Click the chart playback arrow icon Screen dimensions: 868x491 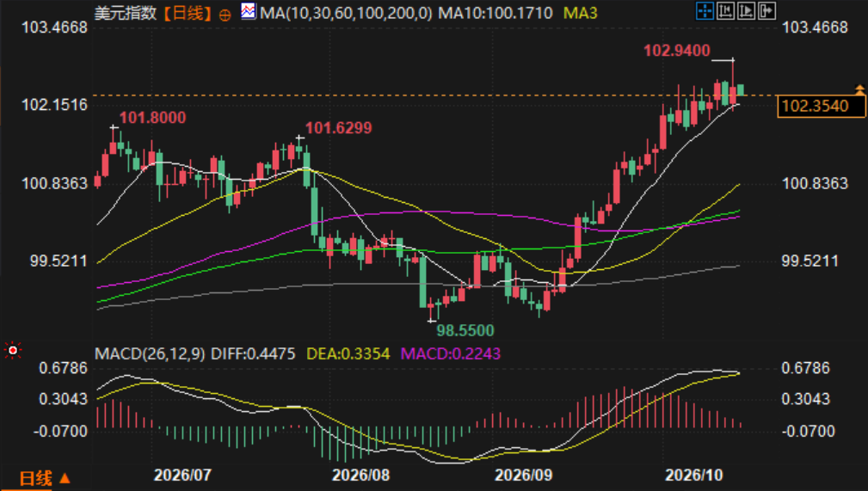coord(746,10)
